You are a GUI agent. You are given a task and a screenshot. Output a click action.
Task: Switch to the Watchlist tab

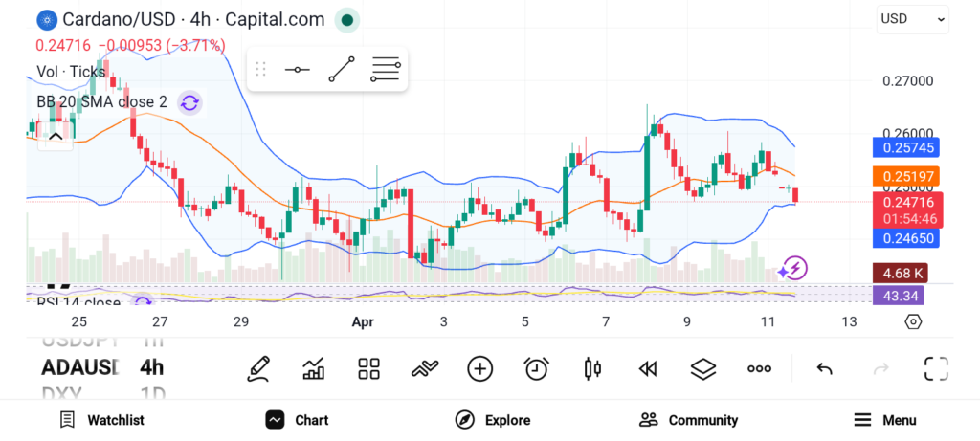[101, 420]
